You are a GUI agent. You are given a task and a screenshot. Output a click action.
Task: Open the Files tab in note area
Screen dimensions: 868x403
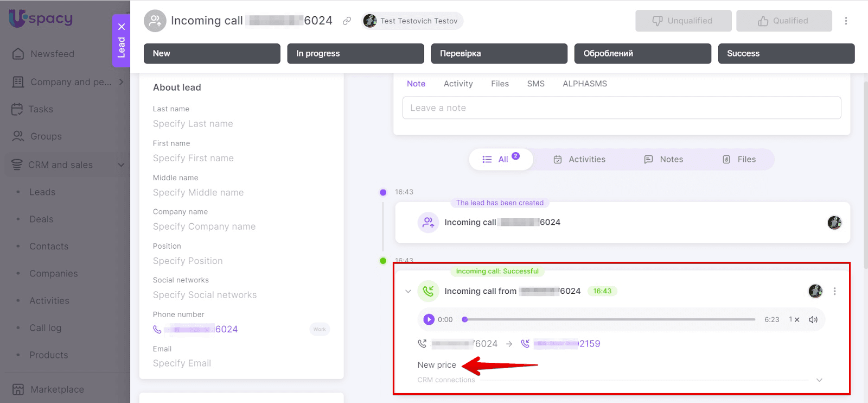click(x=500, y=84)
